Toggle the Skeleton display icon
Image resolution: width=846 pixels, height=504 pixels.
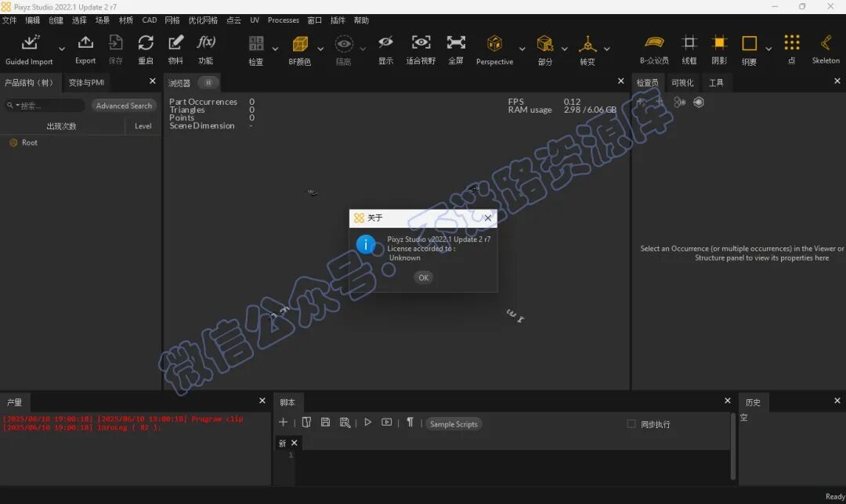[826, 42]
